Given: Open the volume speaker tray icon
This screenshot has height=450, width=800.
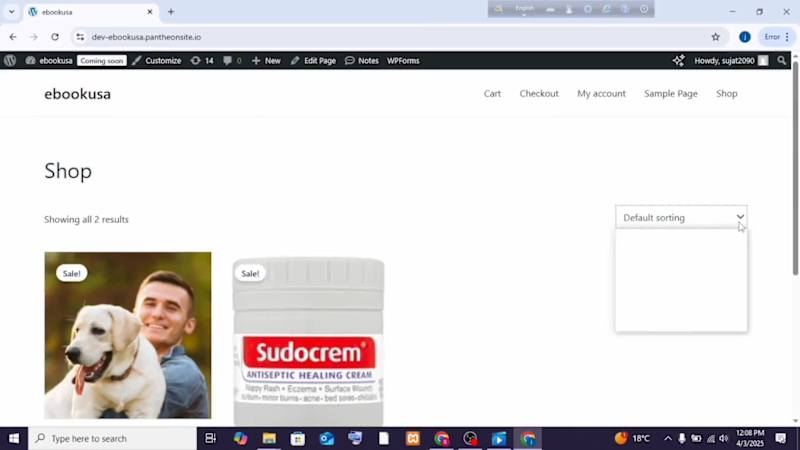Looking at the screenshot, I should 723,438.
